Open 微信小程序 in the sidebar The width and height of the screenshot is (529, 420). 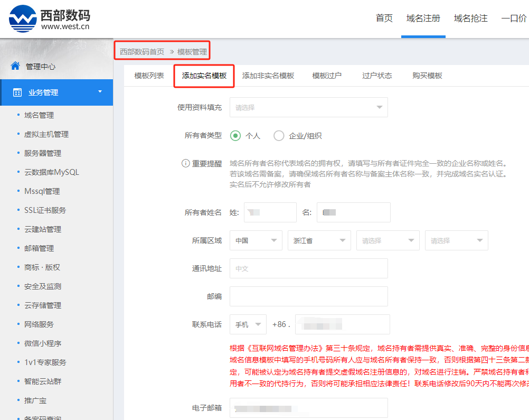point(43,343)
